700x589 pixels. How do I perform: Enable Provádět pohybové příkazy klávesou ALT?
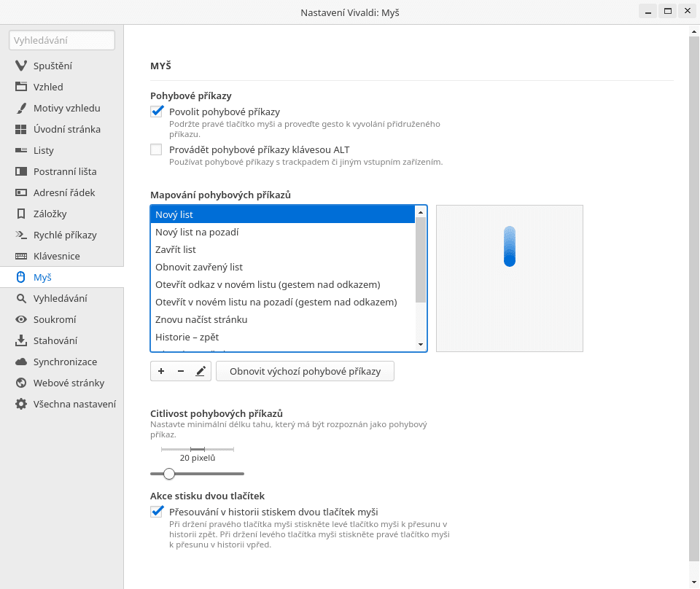pyautogui.click(x=156, y=149)
